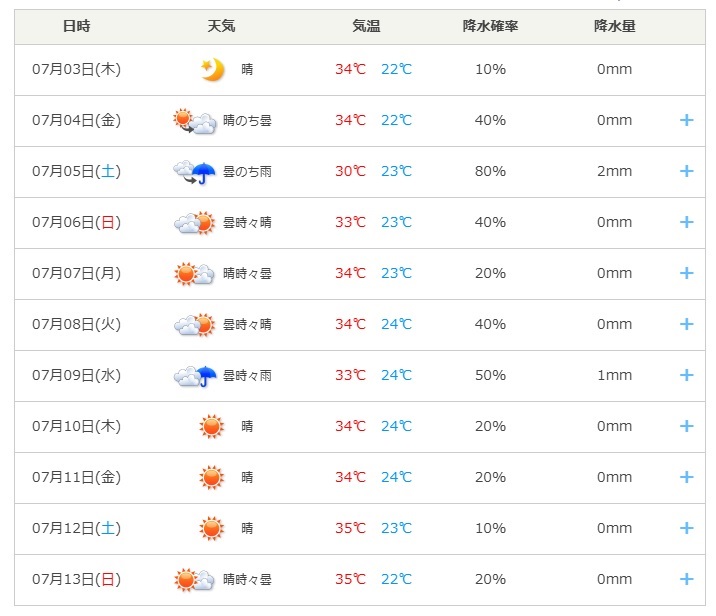Click the cloudy-sunny icon for 07月06日
716x616 pixels.
point(195,223)
